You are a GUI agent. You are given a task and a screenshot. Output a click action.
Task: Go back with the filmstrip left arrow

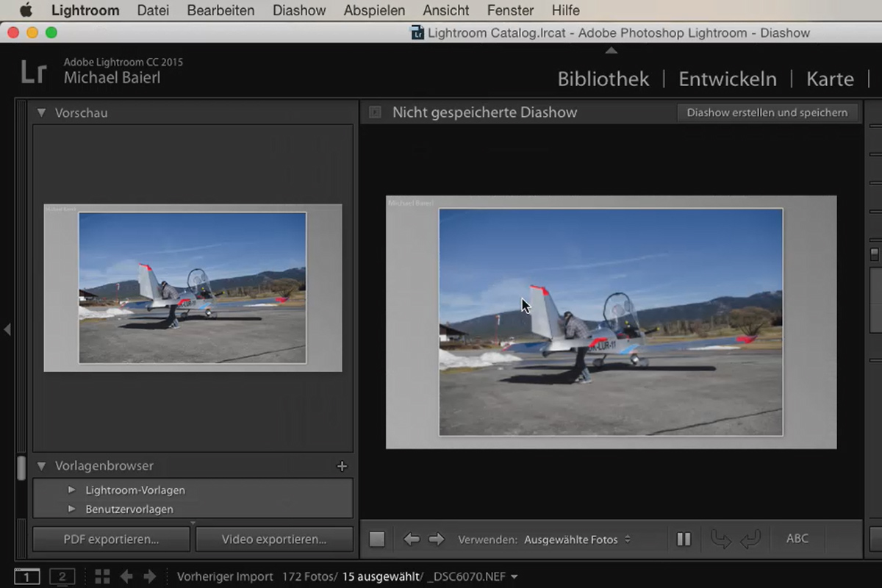coord(126,577)
